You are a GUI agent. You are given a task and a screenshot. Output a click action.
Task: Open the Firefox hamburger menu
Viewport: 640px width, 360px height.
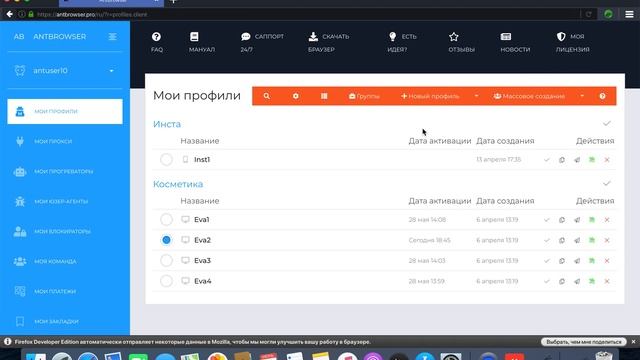point(629,14)
